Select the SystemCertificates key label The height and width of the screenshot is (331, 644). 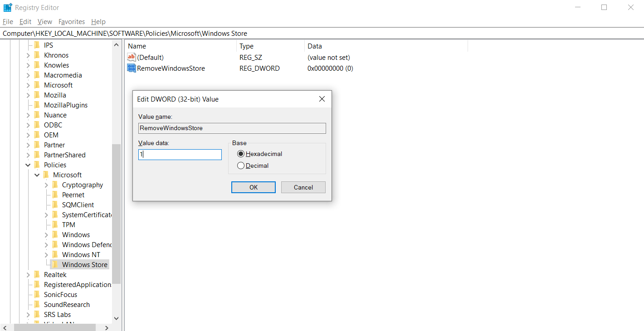pyautogui.click(x=87, y=214)
